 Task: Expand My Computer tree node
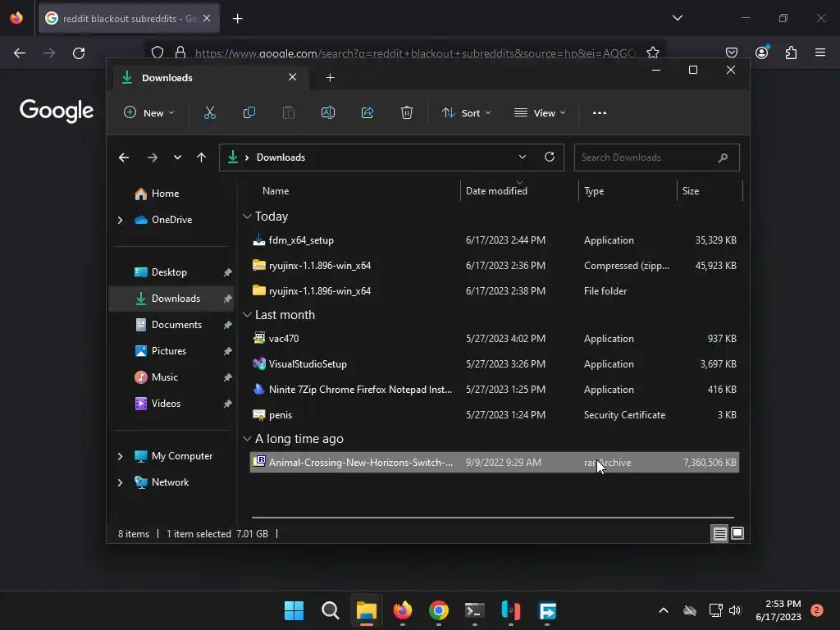pyautogui.click(x=120, y=456)
